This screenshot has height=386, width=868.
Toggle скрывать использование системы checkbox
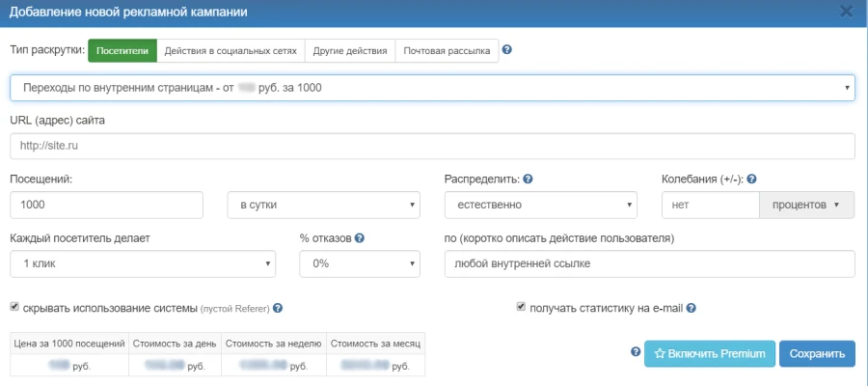[x=14, y=308]
